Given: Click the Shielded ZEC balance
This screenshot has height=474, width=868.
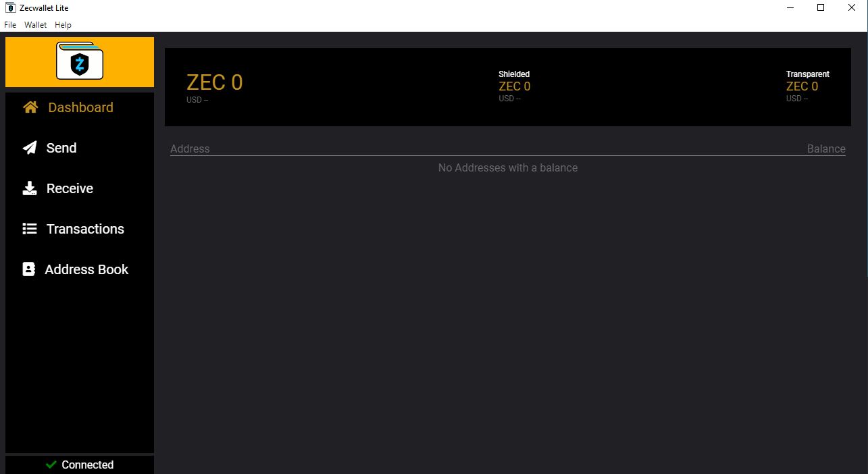Looking at the screenshot, I should click(x=514, y=86).
